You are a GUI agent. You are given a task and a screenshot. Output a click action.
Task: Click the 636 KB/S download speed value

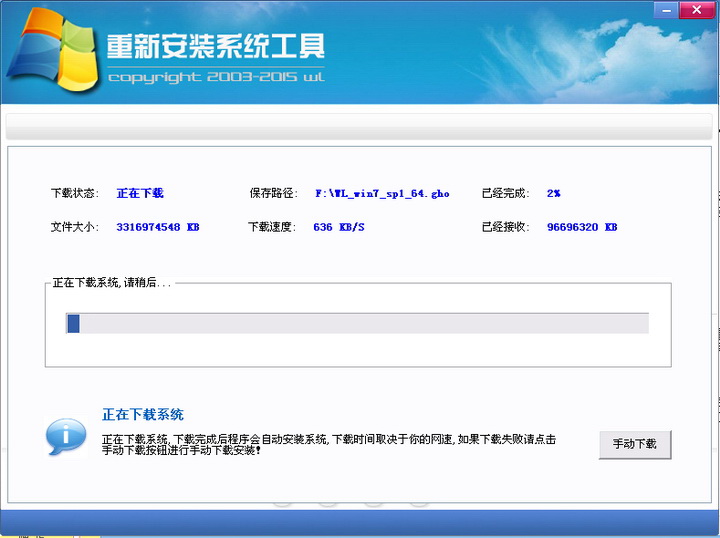pyautogui.click(x=338, y=227)
